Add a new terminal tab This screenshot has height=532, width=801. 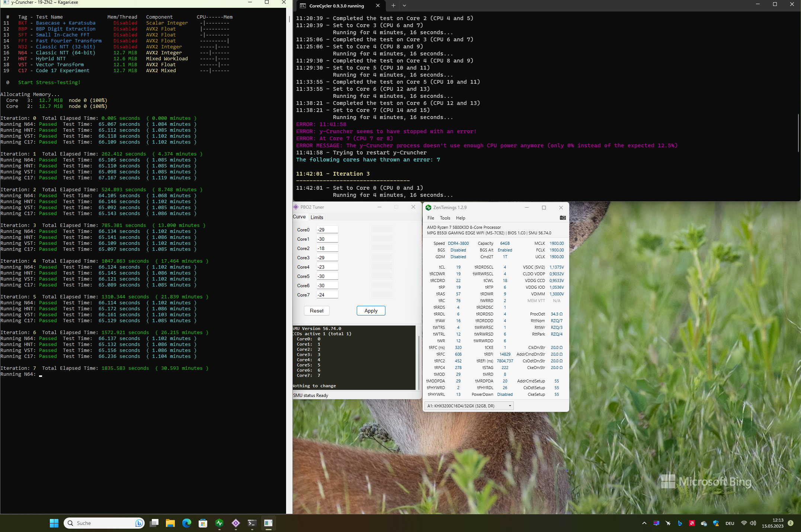point(393,6)
